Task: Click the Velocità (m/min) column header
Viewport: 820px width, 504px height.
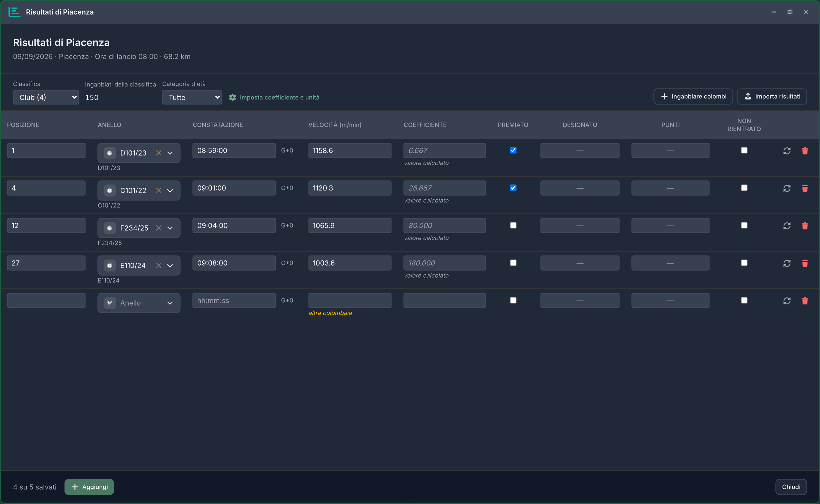Action: (335, 125)
